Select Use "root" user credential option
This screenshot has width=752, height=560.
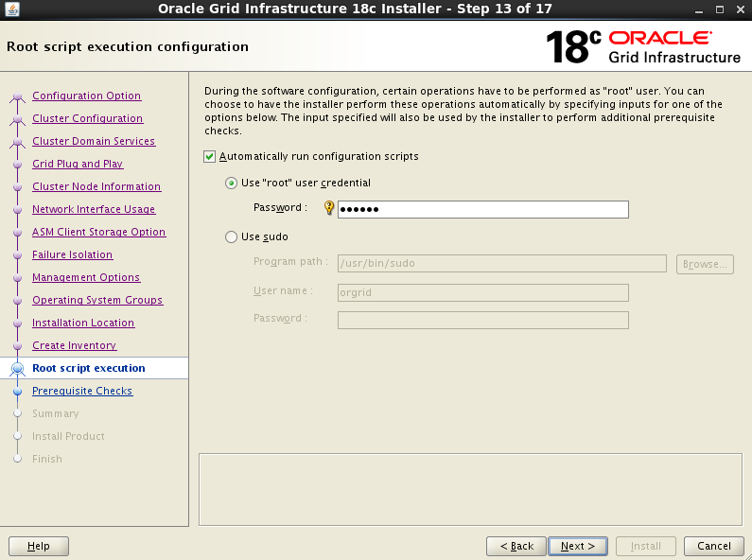[x=231, y=184]
